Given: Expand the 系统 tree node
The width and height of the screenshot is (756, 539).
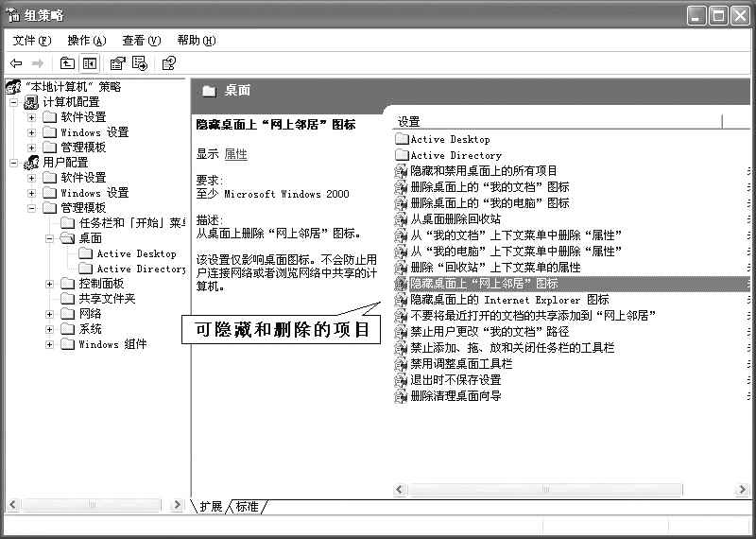Looking at the screenshot, I should point(49,330).
